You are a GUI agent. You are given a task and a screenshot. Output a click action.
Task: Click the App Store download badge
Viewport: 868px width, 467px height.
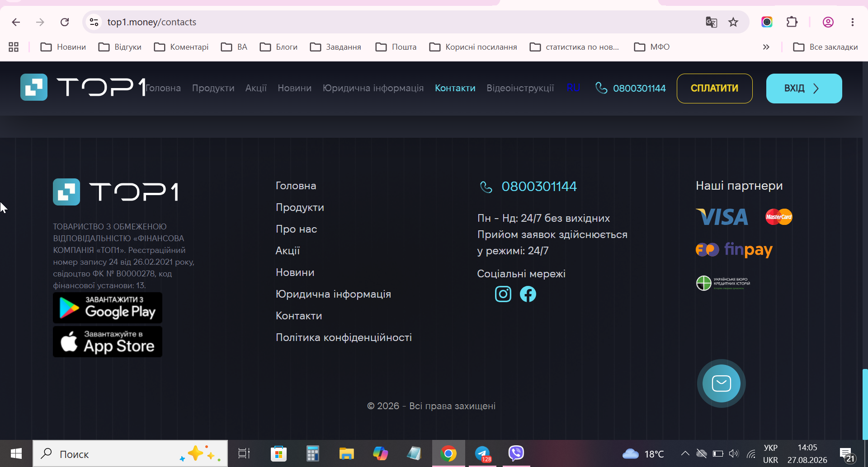[108, 342]
